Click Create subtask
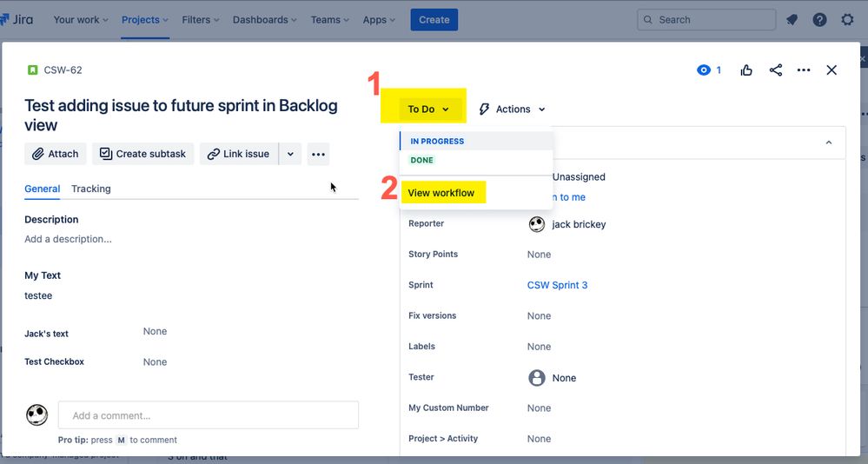Viewport: 868px width, 464px height. point(142,154)
